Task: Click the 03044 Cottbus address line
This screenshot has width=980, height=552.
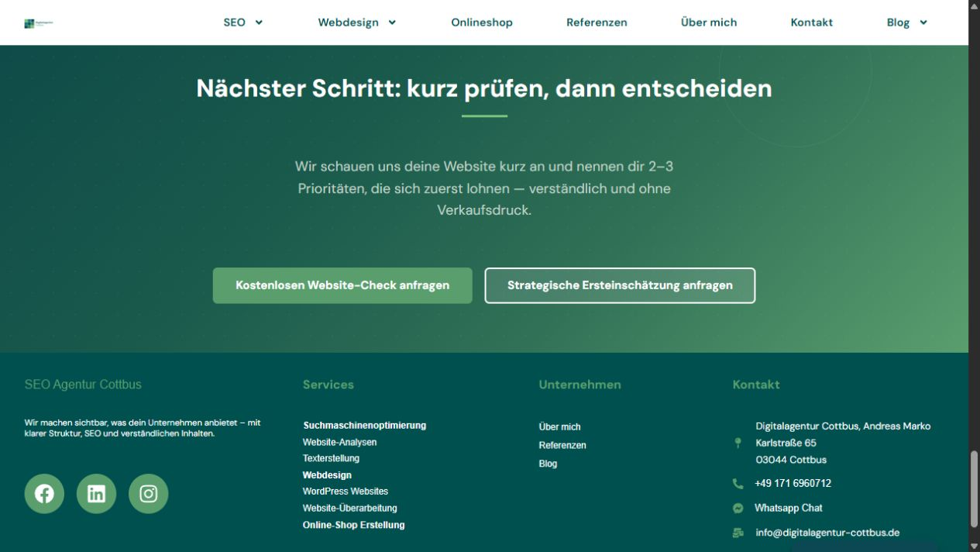Action: [791, 460]
